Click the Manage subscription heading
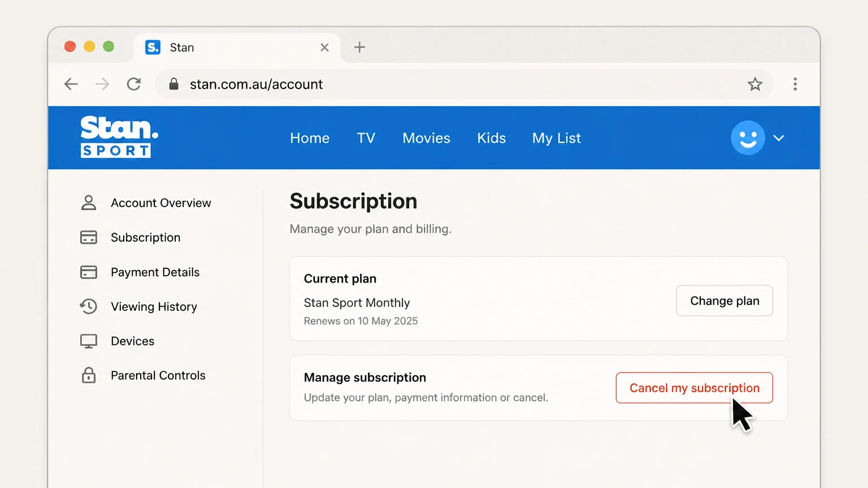This screenshot has width=868, height=488. pyautogui.click(x=365, y=377)
